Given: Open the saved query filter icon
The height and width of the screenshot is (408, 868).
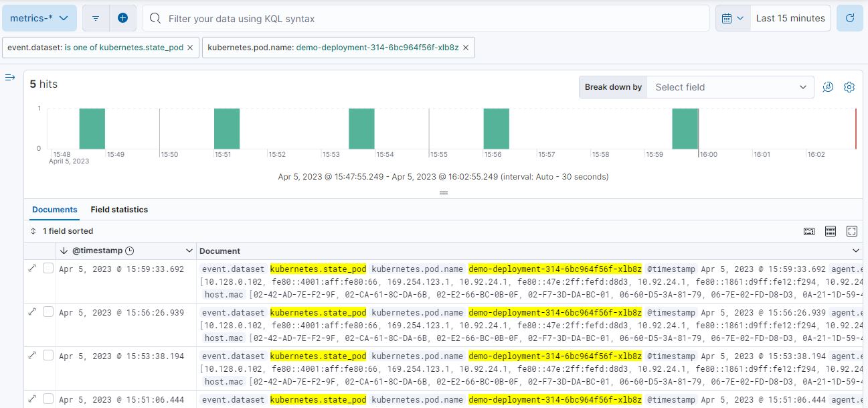Looking at the screenshot, I should click(94, 18).
